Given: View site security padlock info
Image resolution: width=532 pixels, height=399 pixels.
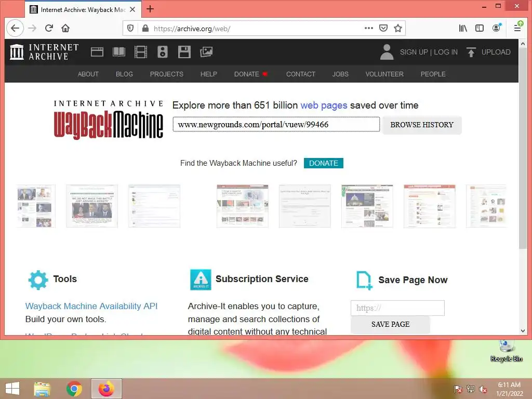Looking at the screenshot, I should click(145, 28).
